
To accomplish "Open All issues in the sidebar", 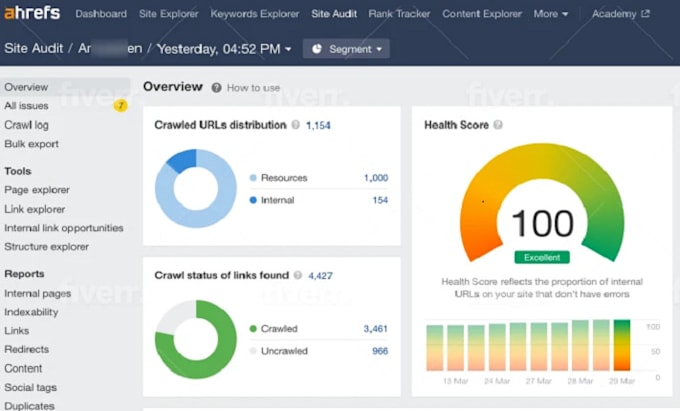I will pyautogui.click(x=26, y=106).
